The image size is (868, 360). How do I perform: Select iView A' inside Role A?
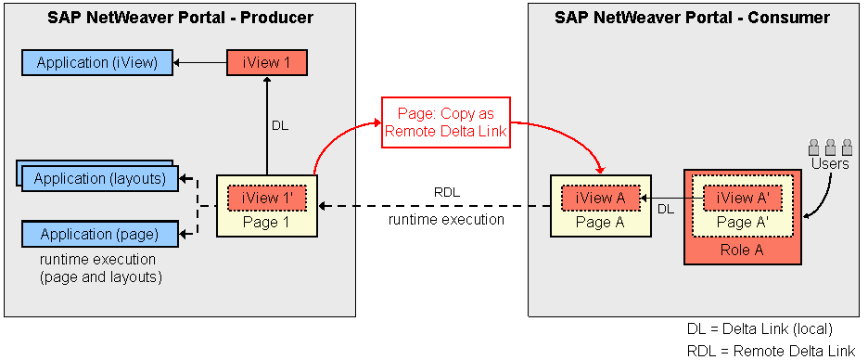point(742,199)
